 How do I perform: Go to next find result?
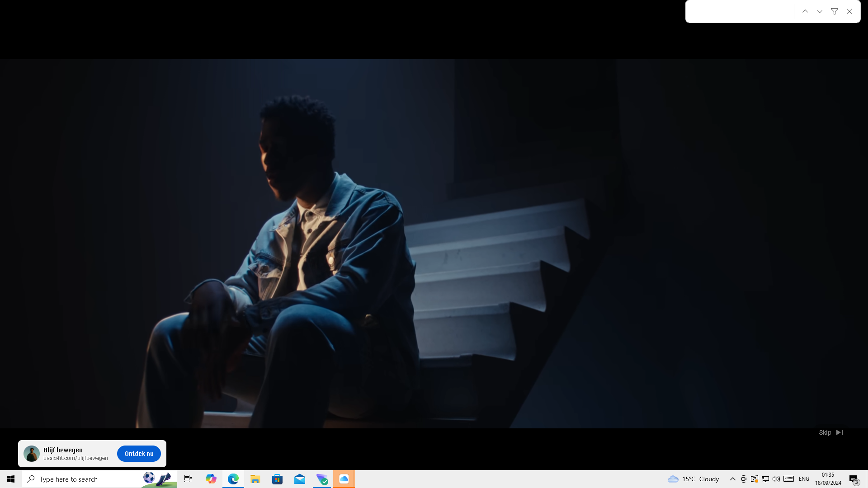point(820,11)
